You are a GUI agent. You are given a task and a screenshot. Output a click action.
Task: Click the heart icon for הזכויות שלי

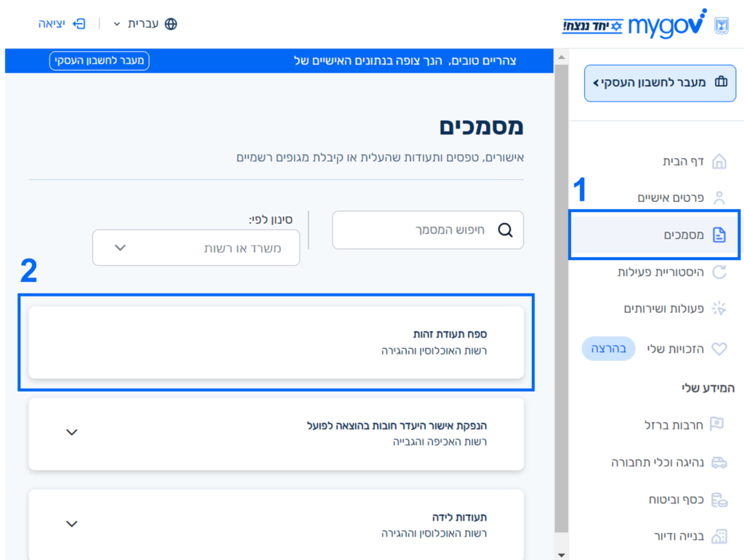click(719, 349)
